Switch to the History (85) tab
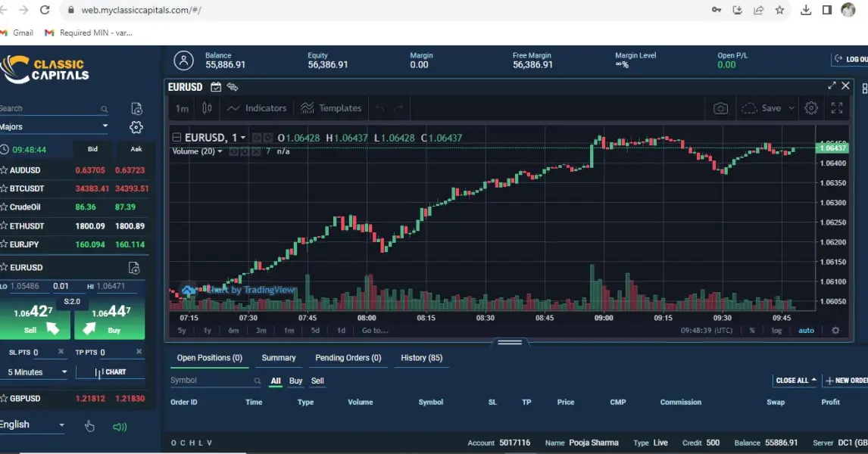868x454 pixels. 421,358
